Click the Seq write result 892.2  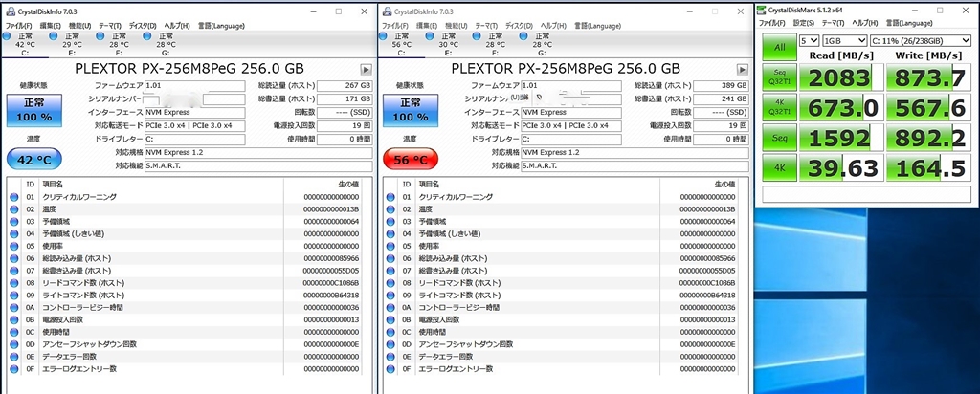click(928, 138)
